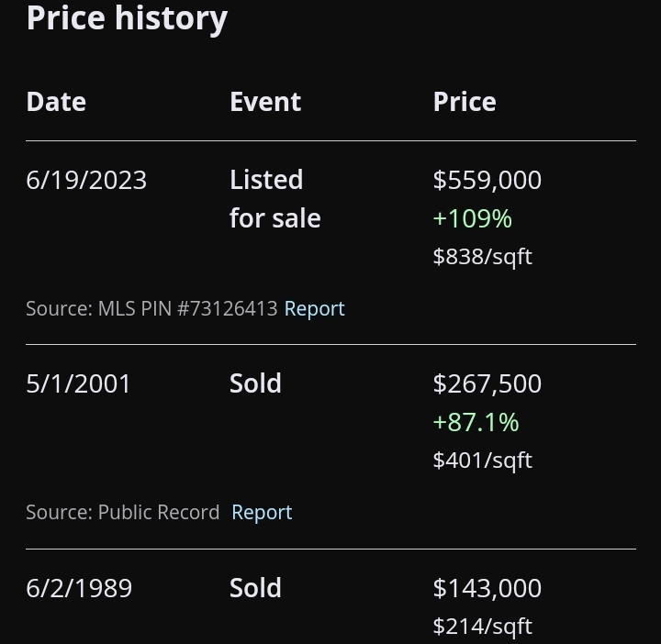Select the 5/1/2001 date entry
The image size is (661, 644).
coord(78,383)
